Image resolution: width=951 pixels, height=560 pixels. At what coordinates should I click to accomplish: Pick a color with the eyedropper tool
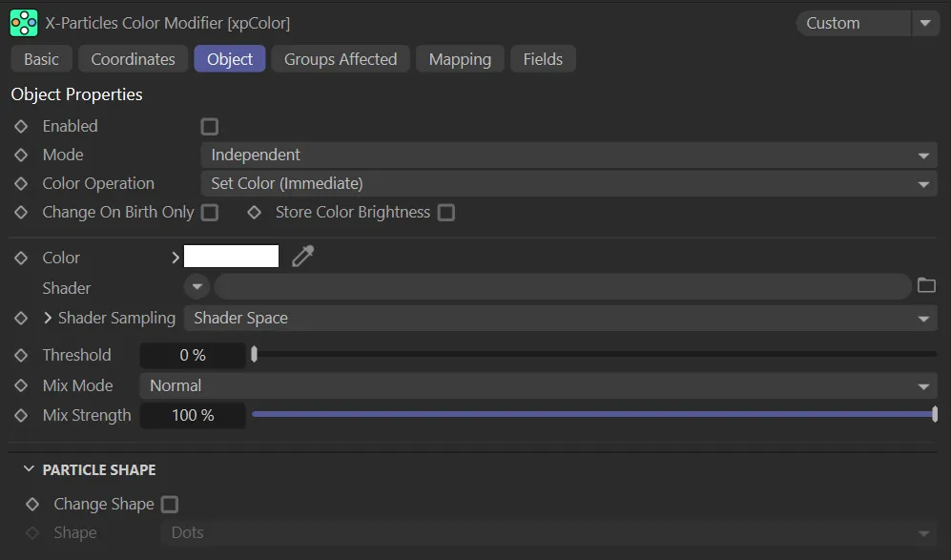tap(302, 257)
